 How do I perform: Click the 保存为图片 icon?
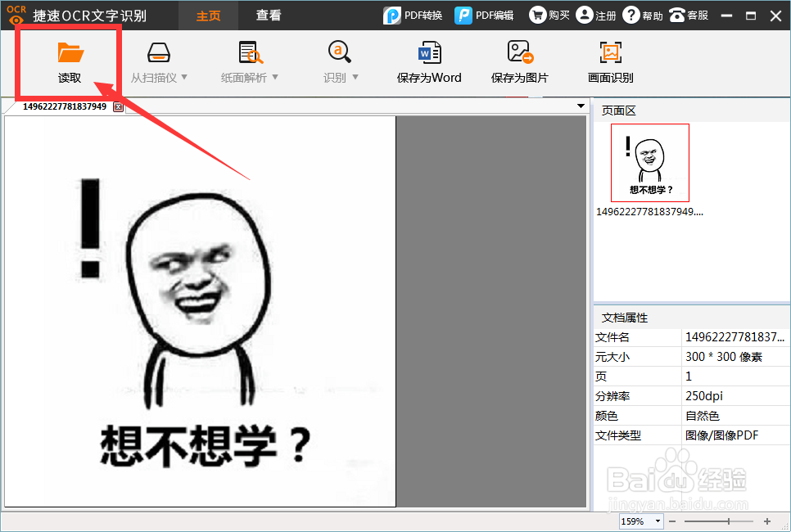coord(520,52)
